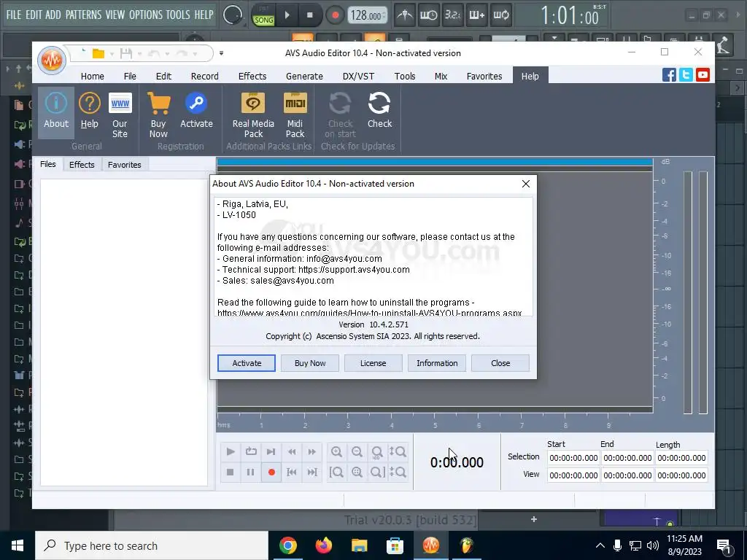Click Activate button in About dialog
Image resolution: width=747 pixels, height=560 pixels.
click(247, 363)
